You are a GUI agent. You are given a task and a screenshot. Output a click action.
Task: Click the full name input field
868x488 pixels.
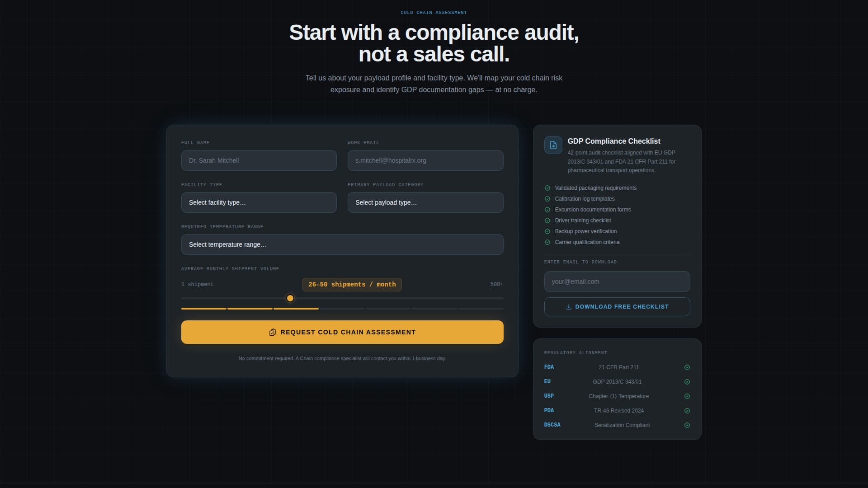click(259, 160)
